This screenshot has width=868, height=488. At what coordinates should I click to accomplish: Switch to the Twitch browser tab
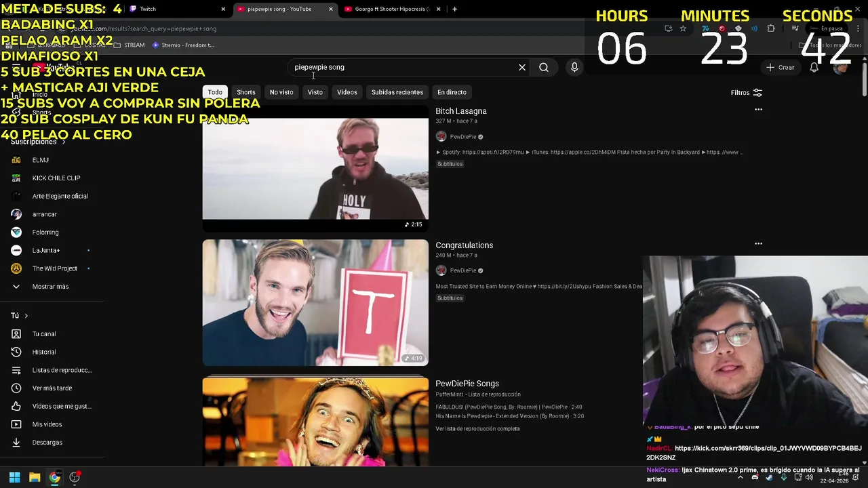click(x=177, y=9)
